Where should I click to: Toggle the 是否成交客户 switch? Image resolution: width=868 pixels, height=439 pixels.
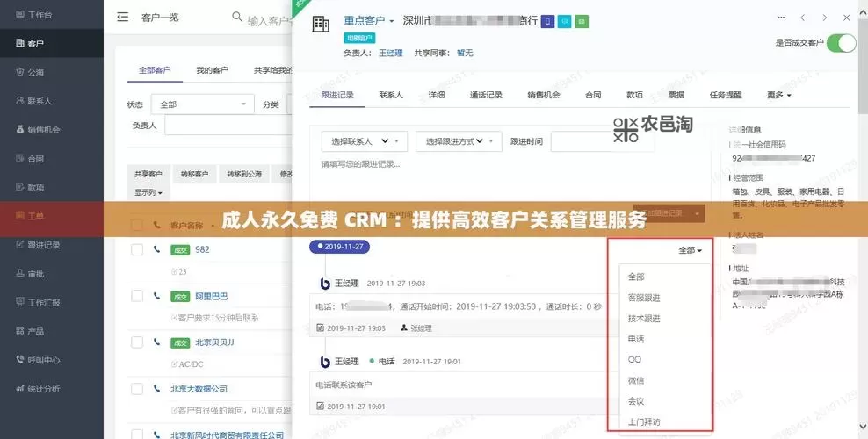click(x=842, y=42)
